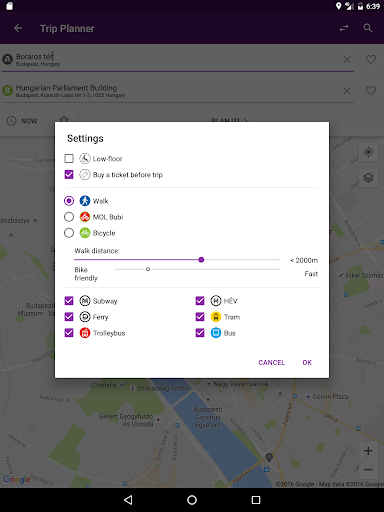Viewport: 384px width, 512px height.
Task: Select the Walk radio button
Action: tap(69, 201)
